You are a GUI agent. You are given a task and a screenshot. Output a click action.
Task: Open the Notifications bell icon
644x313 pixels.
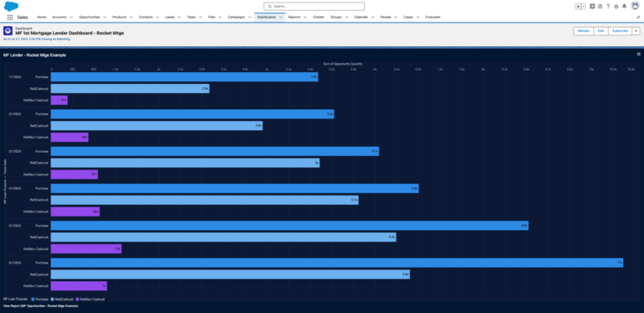click(624, 6)
